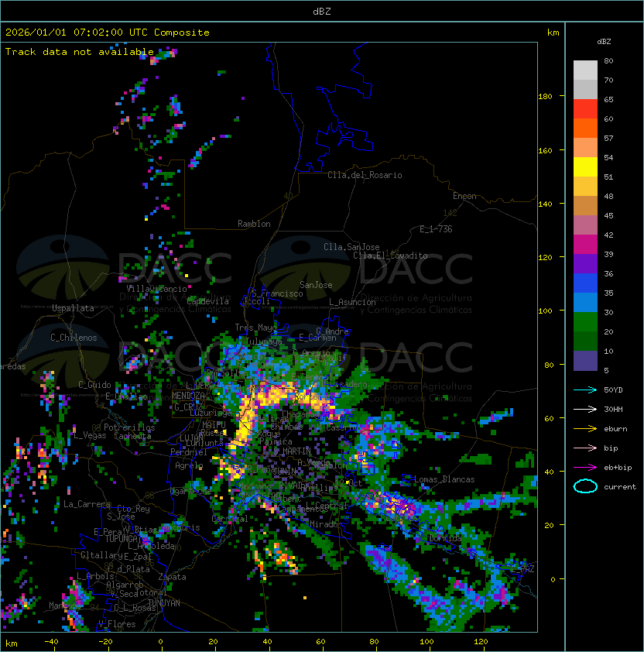
Task: Click the 'L_Asuncion' map label
Action: [x=352, y=302]
